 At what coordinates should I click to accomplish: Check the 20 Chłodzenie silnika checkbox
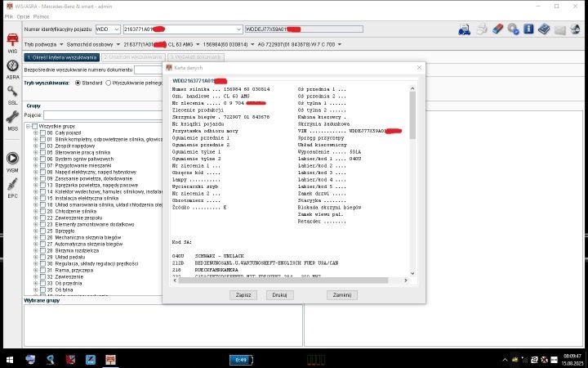point(42,212)
